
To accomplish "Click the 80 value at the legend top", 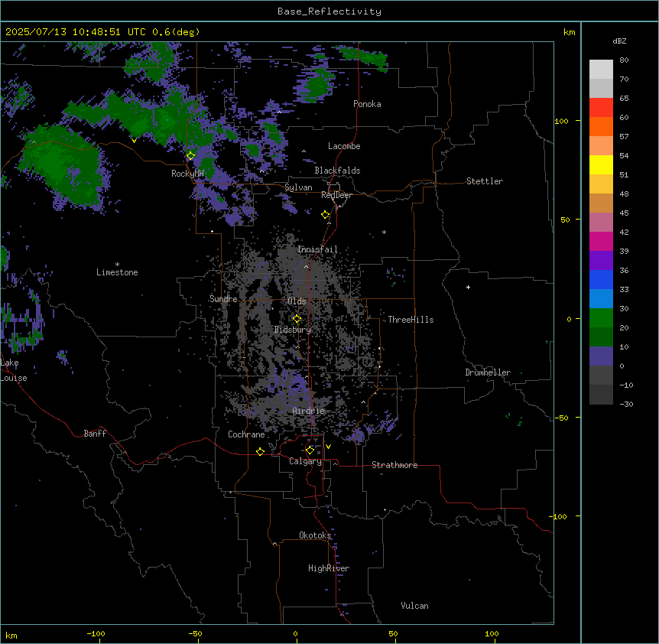I will pos(624,60).
